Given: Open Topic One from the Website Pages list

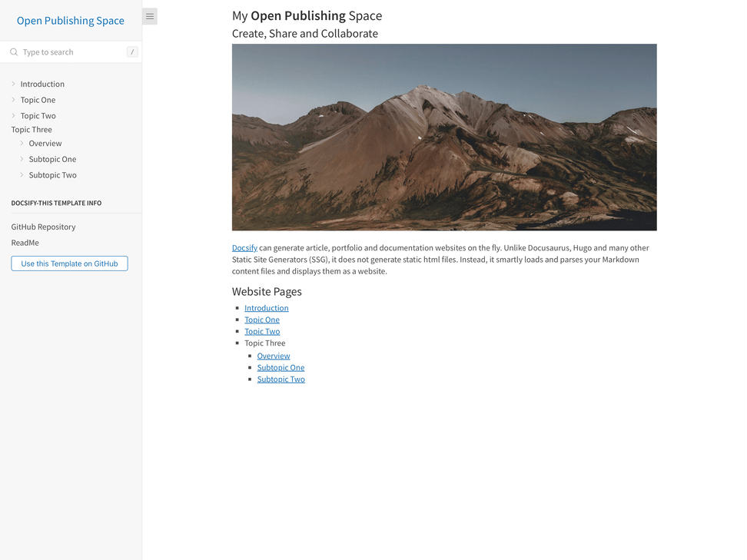Looking at the screenshot, I should coord(262,320).
